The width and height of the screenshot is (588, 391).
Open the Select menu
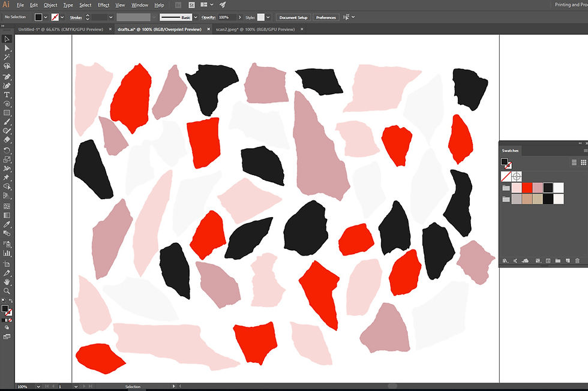point(85,5)
